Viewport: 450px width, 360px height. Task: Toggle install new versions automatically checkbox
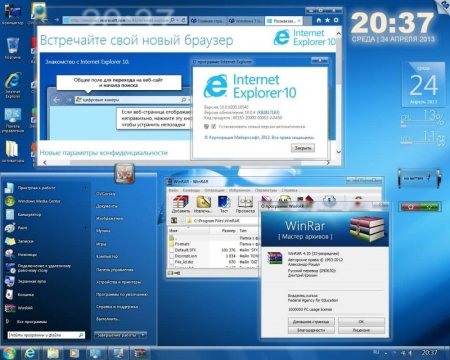(x=214, y=126)
